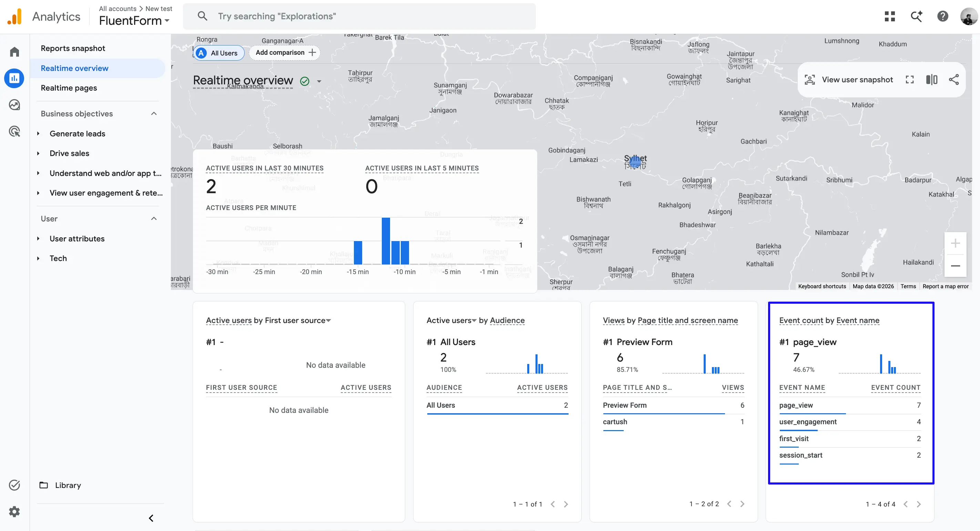The image size is (980, 531).
Task: Open the Library folder icon
Action: click(x=44, y=485)
